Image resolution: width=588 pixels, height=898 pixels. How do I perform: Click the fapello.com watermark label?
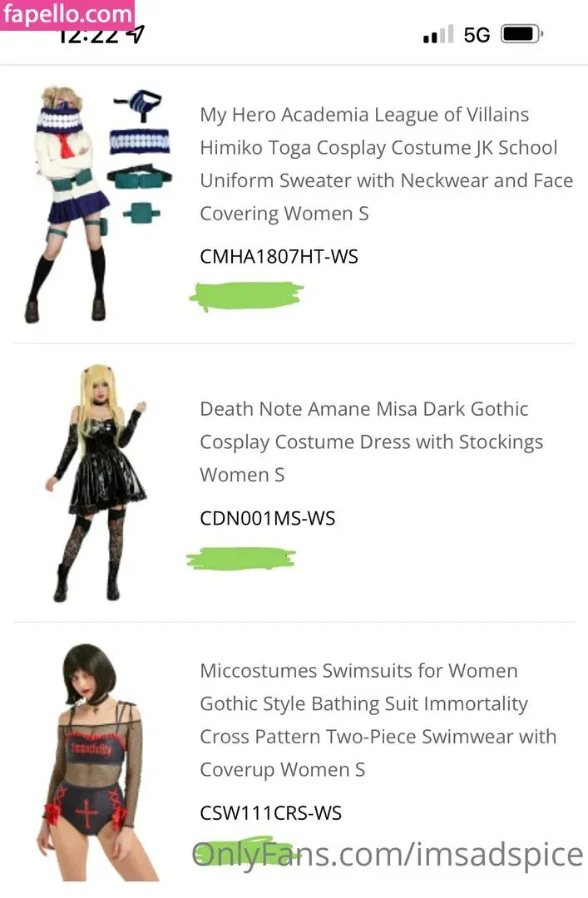67,14
